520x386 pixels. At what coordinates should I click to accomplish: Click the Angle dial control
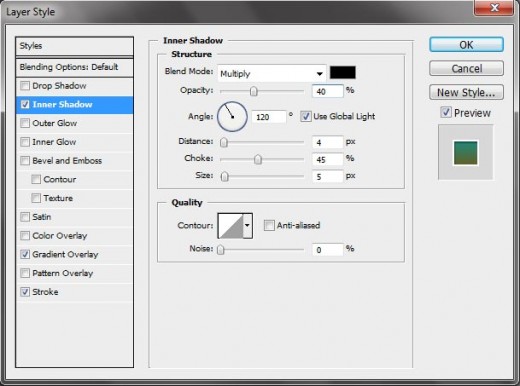coord(232,116)
